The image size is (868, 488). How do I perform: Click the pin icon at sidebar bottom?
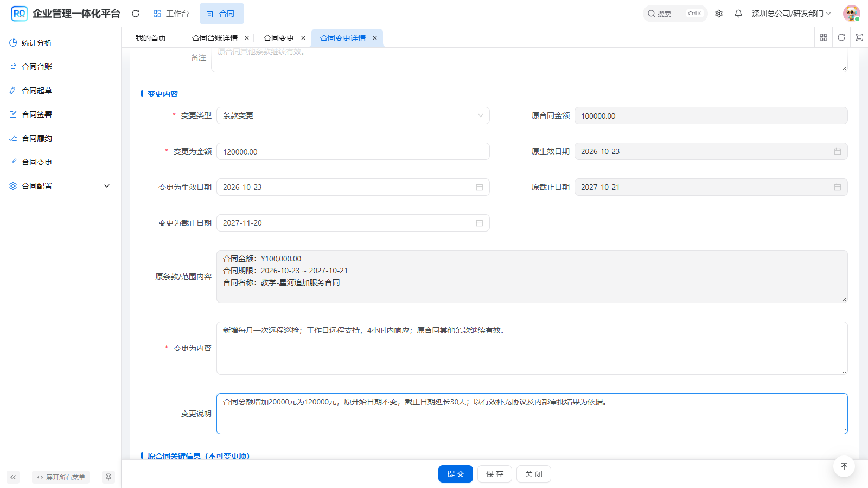tap(108, 477)
